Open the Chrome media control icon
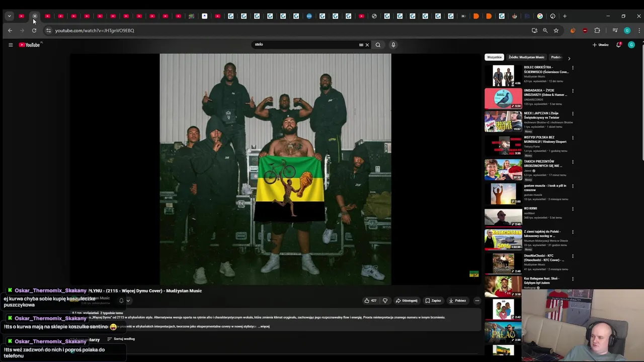This screenshot has height=362, width=644. (x=615, y=31)
